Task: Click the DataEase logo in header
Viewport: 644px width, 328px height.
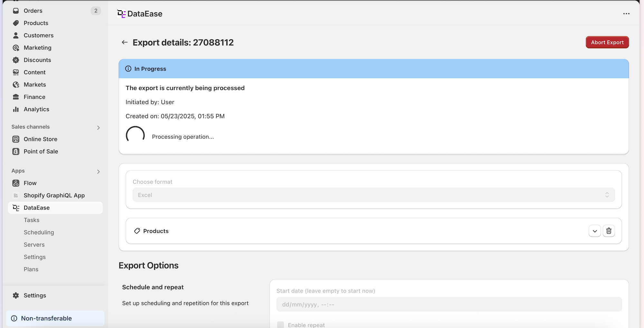Action: point(121,14)
